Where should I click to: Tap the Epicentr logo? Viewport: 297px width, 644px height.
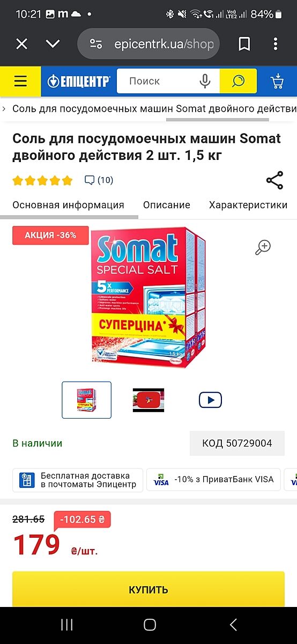click(78, 82)
